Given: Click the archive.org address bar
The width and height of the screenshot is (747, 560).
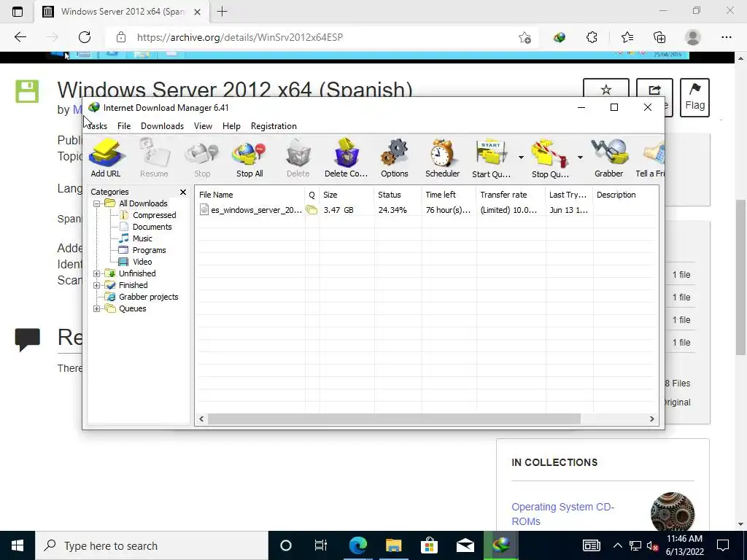Looking at the screenshot, I should pyautogui.click(x=323, y=37).
